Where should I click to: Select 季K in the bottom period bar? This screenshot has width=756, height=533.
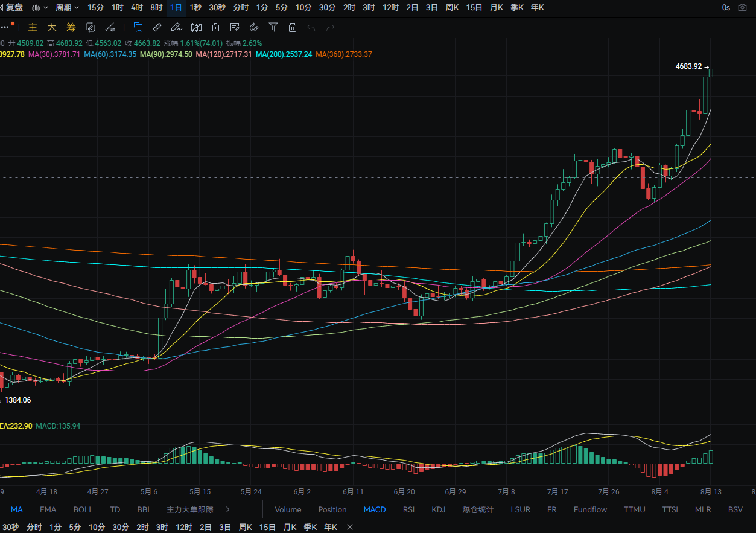(310, 527)
